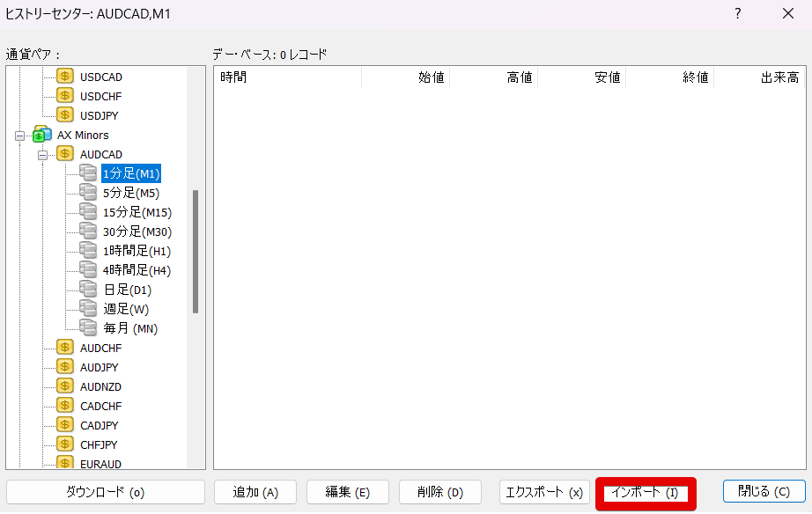Image resolution: width=812 pixels, height=514 pixels.
Task: Select the 週足(W) weekly timeframe
Action: (x=126, y=309)
